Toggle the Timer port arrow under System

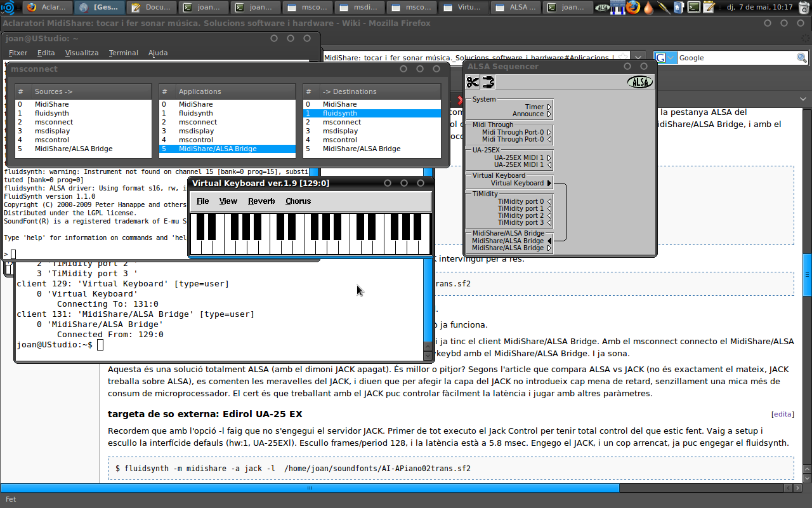click(x=549, y=107)
